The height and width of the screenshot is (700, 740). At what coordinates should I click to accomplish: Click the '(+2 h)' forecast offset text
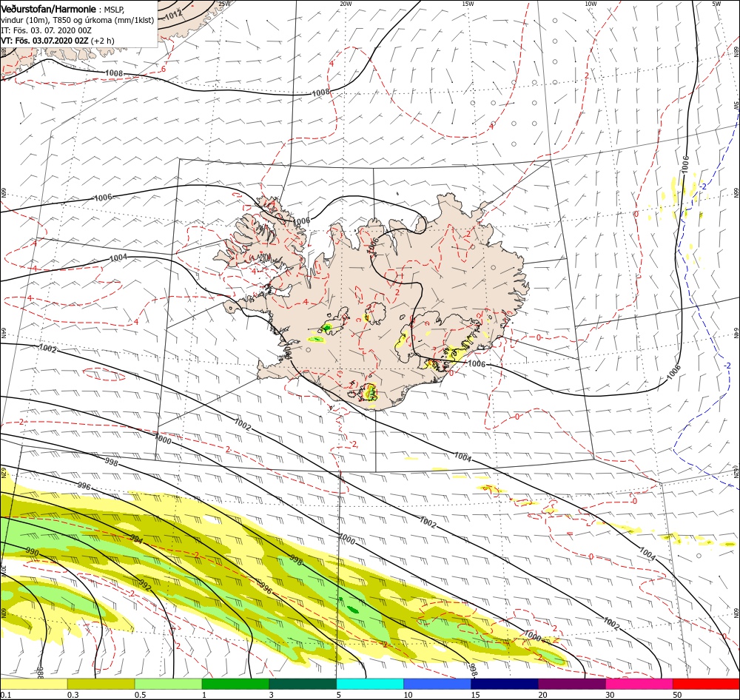102,41
